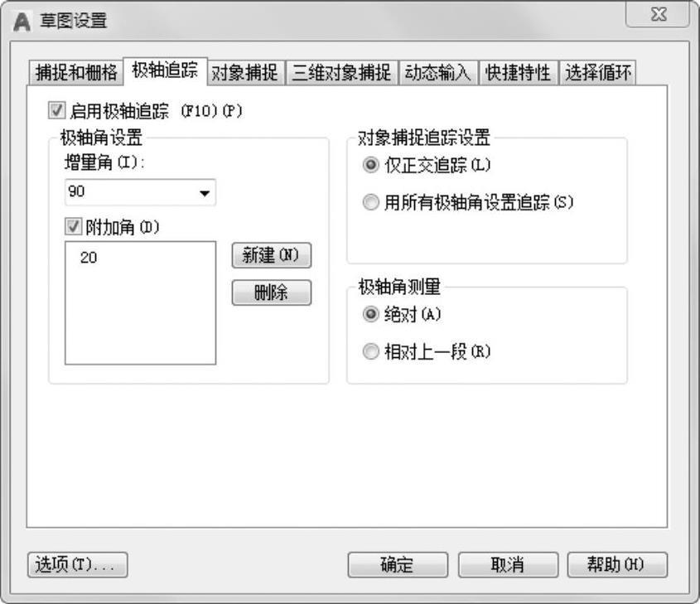Select the 20 entry in additional angles list
The height and width of the screenshot is (604, 700).
[x=89, y=258]
